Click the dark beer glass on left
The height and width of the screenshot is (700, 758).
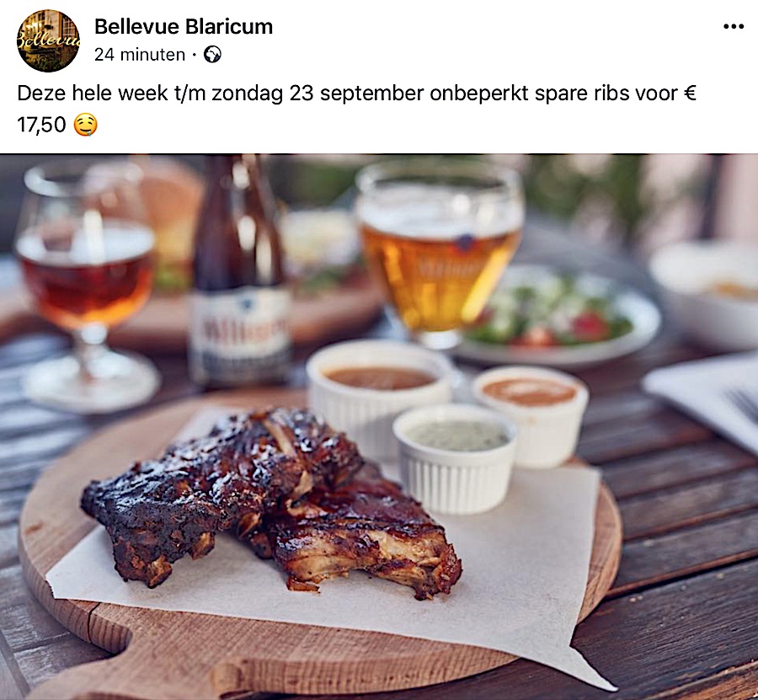[x=86, y=286]
